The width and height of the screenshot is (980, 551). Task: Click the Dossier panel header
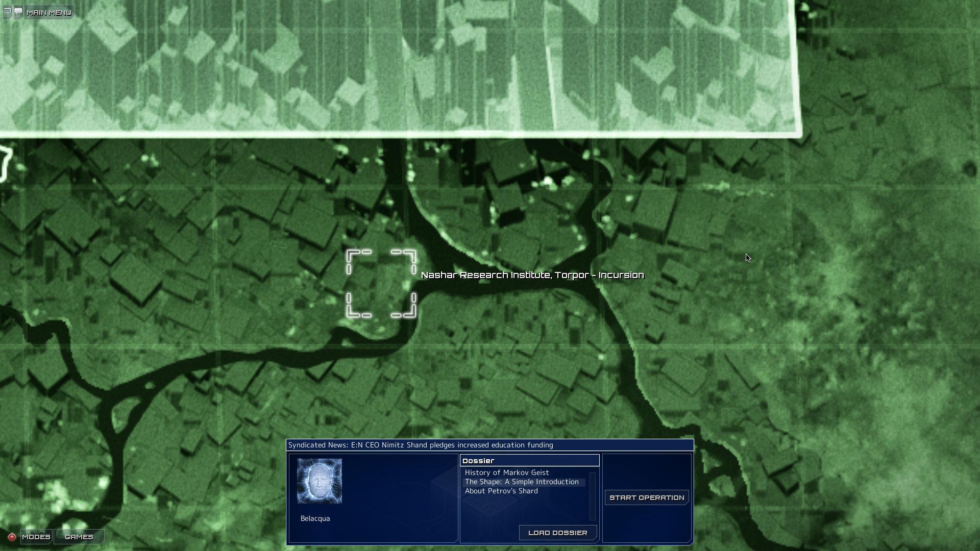pyautogui.click(x=529, y=460)
